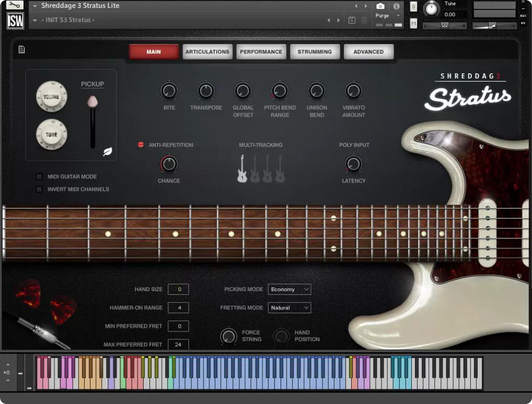Open the notes document icon
This screenshot has width=532, height=404.
tap(22, 50)
